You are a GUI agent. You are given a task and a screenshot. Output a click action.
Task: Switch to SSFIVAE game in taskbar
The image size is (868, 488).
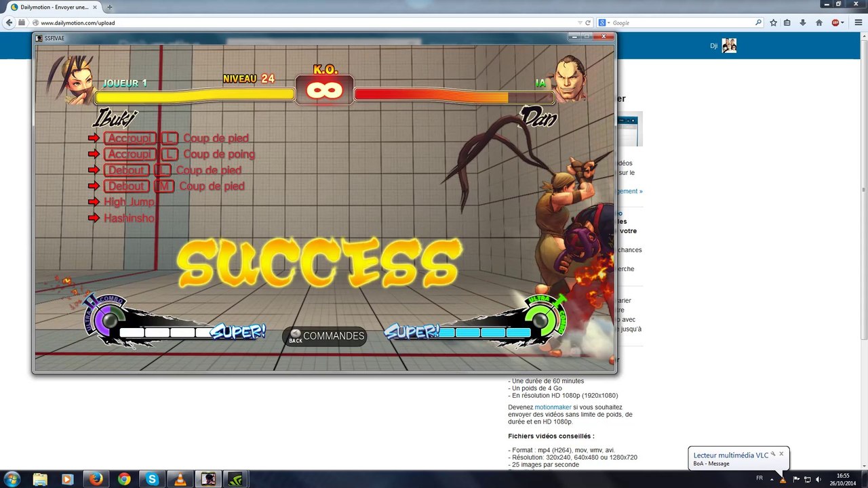(209, 479)
